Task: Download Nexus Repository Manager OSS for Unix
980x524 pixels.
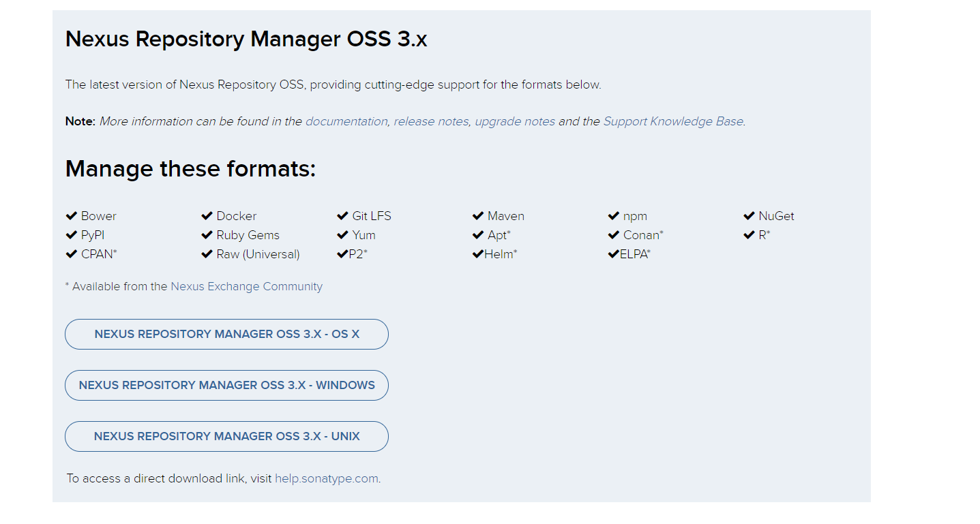Action: coord(226,436)
